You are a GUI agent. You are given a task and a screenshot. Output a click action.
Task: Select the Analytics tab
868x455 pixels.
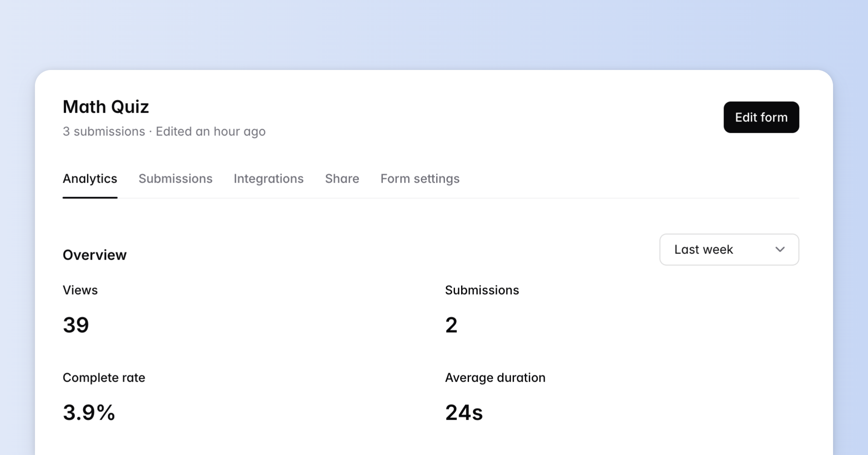pos(90,179)
